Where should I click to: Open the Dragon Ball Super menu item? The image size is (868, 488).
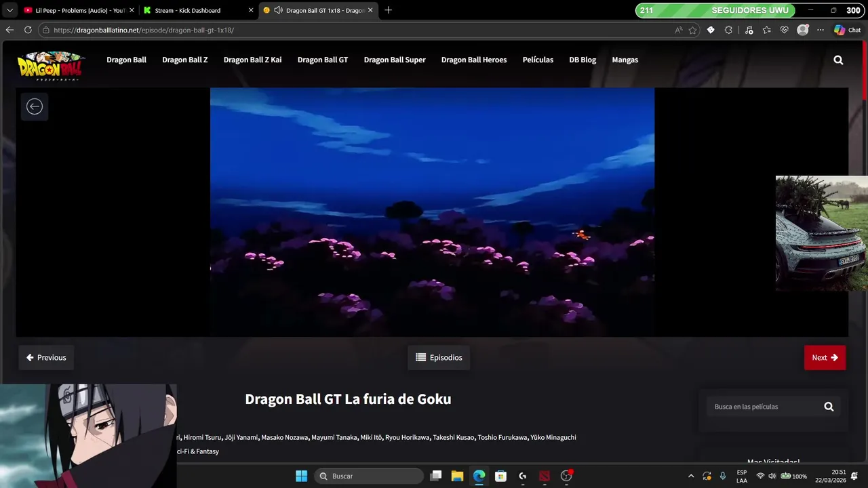pos(395,60)
